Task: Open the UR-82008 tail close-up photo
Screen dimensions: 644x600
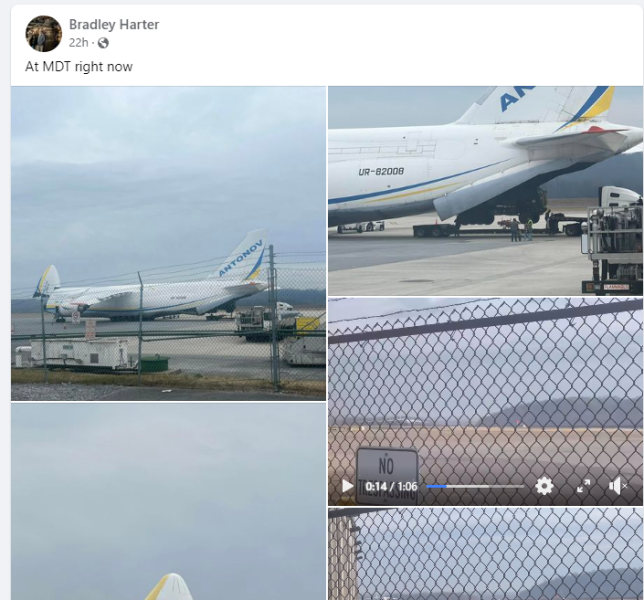Action: tap(485, 190)
